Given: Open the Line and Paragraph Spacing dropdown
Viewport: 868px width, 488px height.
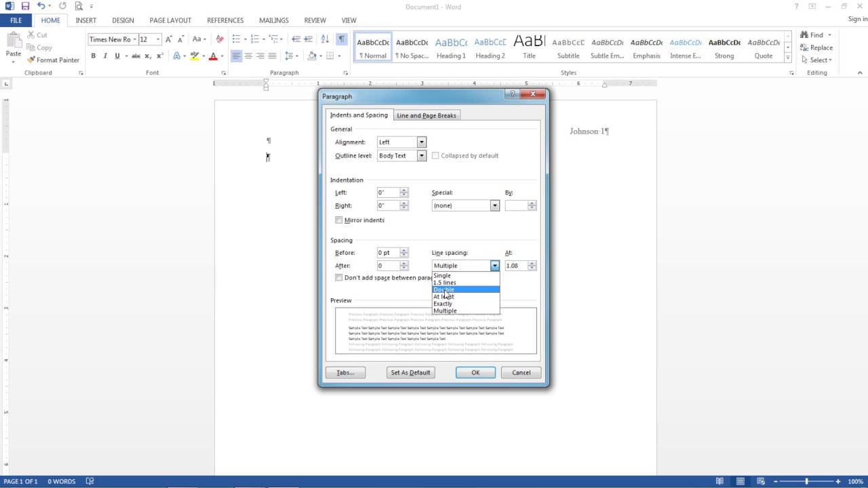Looking at the screenshot, I should (x=291, y=56).
